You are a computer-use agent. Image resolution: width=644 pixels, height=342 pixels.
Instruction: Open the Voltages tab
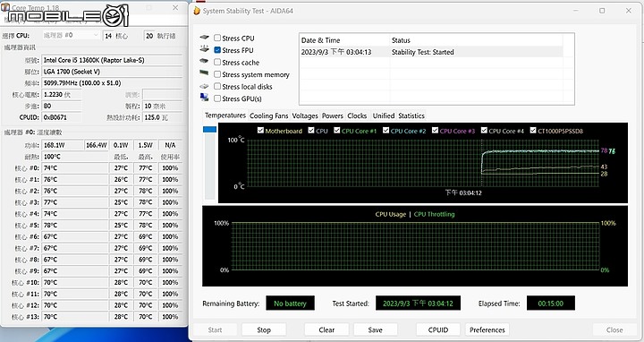pyautogui.click(x=305, y=115)
